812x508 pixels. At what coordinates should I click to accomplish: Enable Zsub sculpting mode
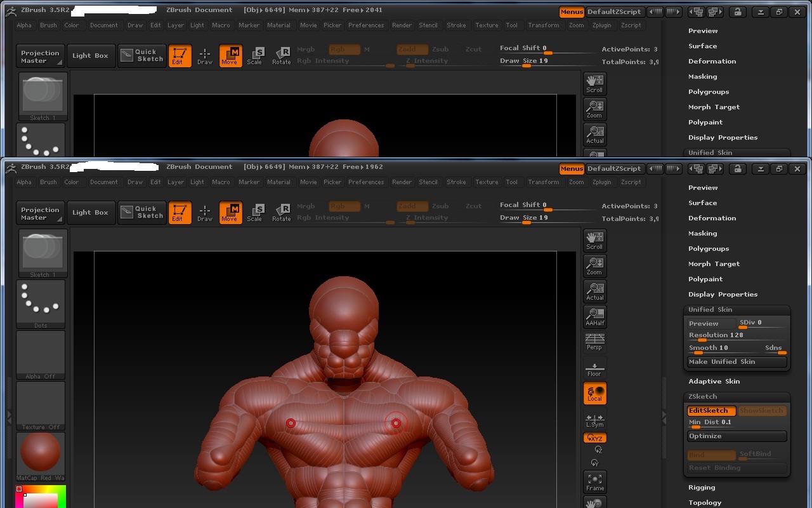pyautogui.click(x=440, y=205)
